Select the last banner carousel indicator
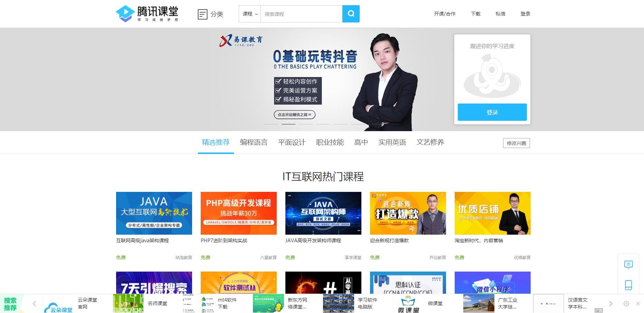Screen dimensions: 644x313 coord(392,124)
